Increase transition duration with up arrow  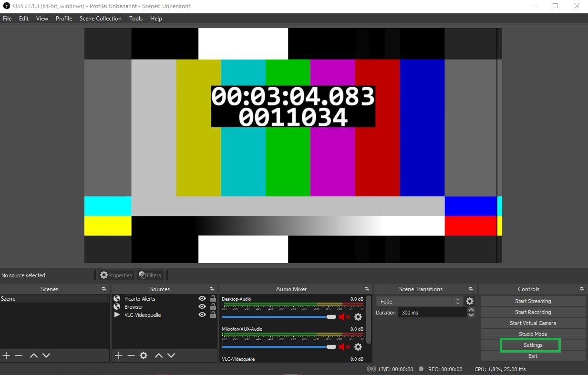(x=471, y=310)
